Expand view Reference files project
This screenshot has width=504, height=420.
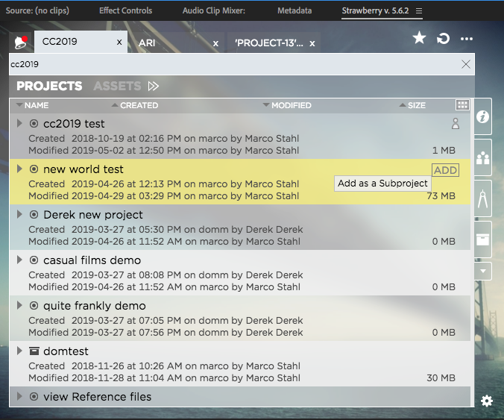[19, 396]
